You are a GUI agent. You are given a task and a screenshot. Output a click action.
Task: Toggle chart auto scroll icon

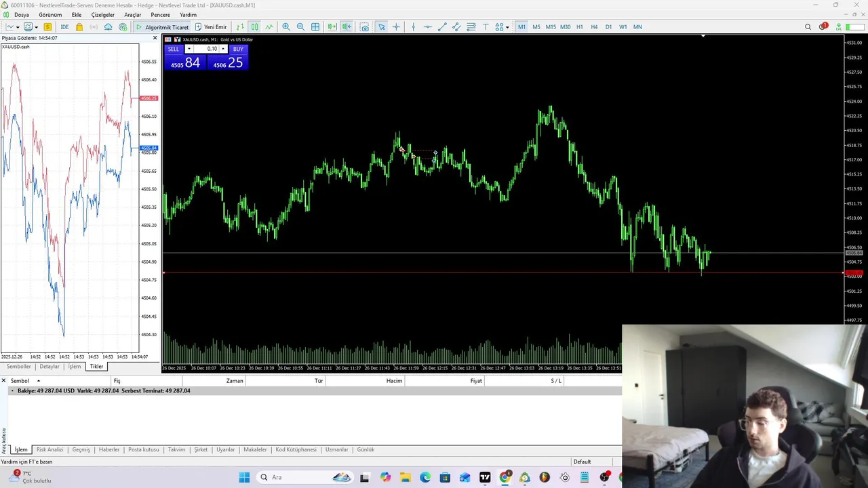(332, 27)
